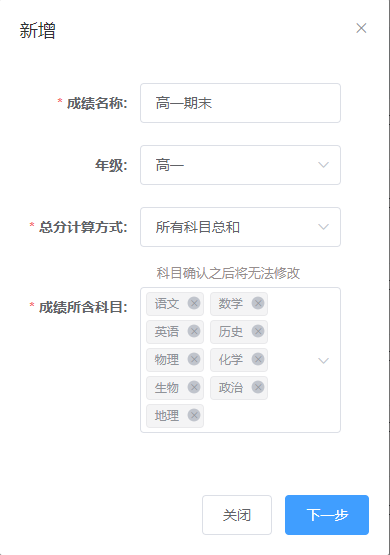This screenshot has height=555, width=390.
Task: Remove the 生物 subject tag
Action: [194, 387]
